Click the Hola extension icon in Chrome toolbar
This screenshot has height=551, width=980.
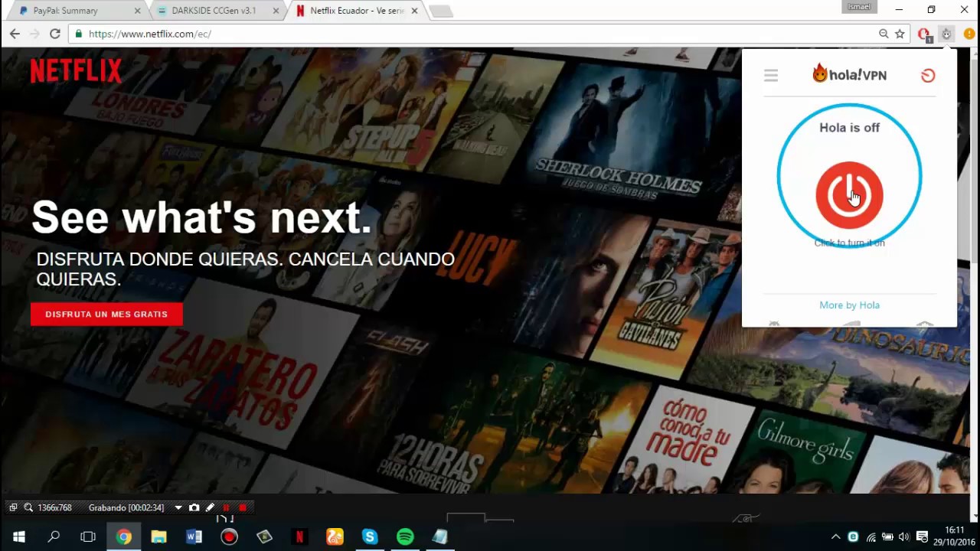(x=946, y=34)
